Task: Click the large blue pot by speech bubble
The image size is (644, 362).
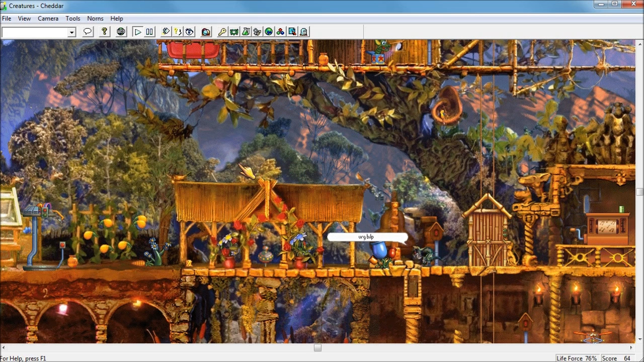Action: pos(380,250)
